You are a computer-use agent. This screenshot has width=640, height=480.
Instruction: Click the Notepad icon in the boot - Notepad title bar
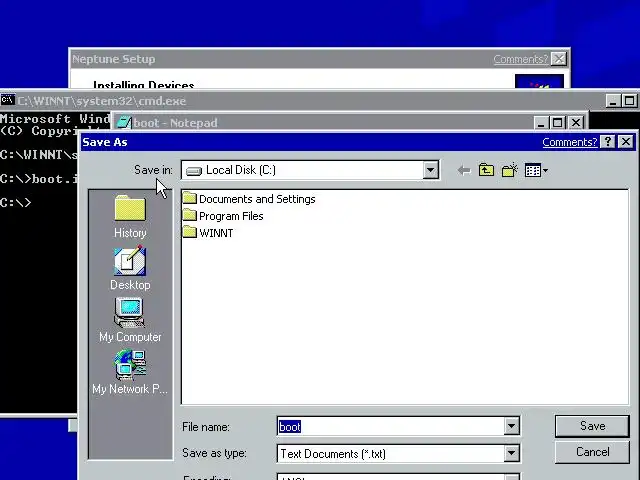(124, 122)
